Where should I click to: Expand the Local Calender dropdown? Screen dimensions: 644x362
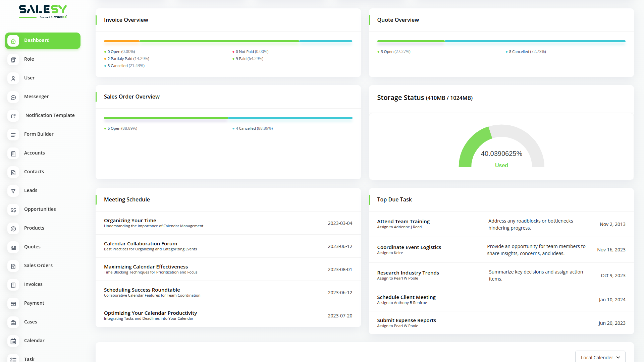pyautogui.click(x=600, y=357)
